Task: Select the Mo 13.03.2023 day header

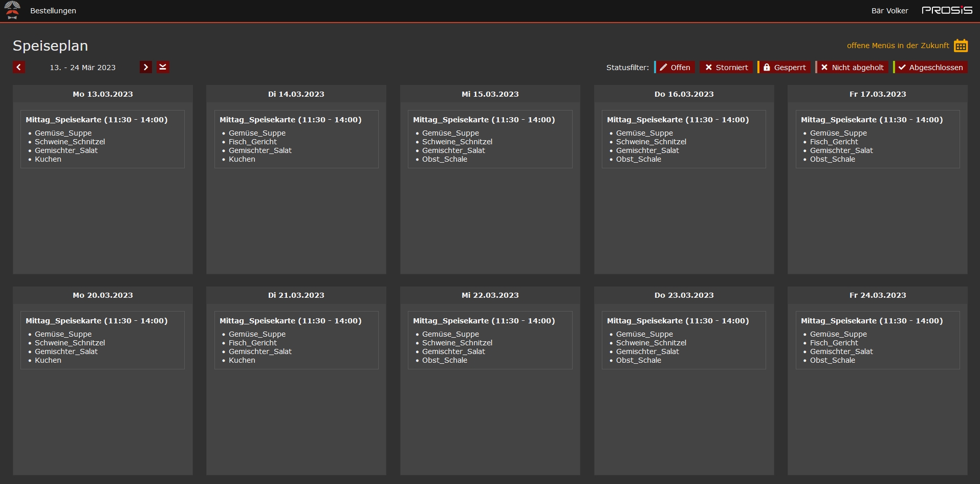Action: pyautogui.click(x=103, y=94)
